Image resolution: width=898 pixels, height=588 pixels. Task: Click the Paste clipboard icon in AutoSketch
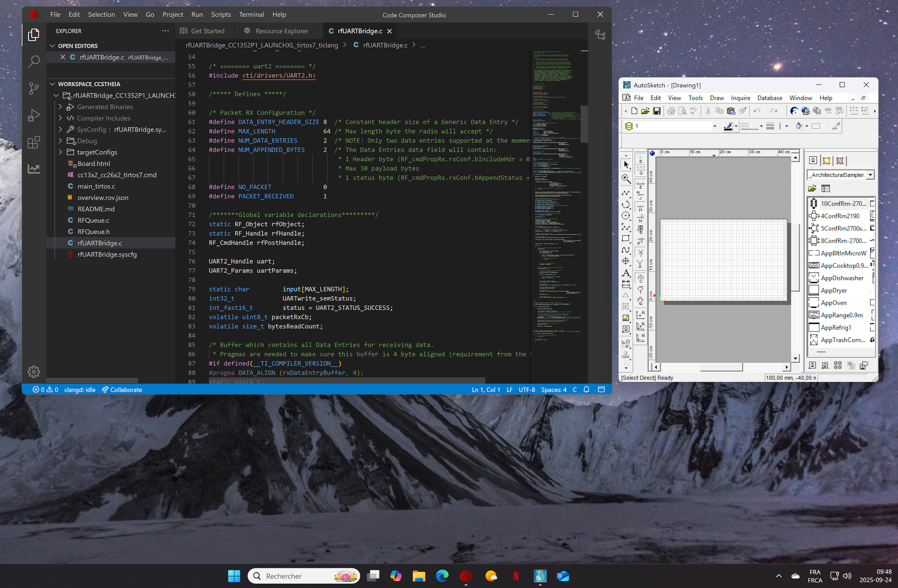tap(731, 111)
